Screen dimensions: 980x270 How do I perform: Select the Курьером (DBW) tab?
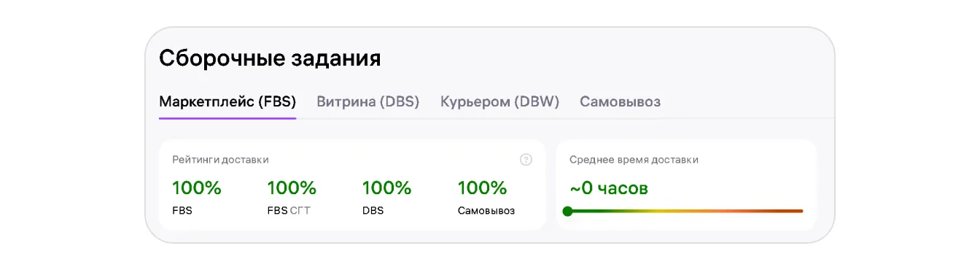499,102
